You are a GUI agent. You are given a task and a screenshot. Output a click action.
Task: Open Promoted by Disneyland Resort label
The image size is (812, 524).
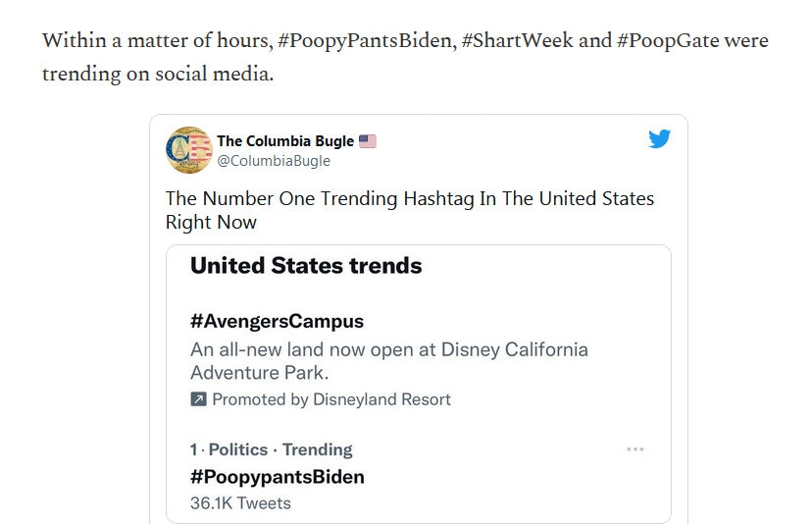point(331,399)
